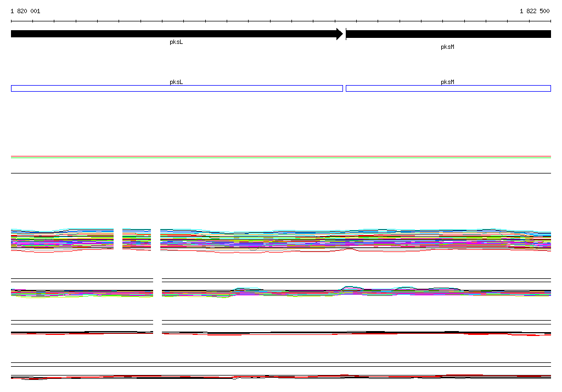Viewport: 562px width, 392px height.
Task: Click the 1 820 001 start coordinate
Action: point(25,11)
